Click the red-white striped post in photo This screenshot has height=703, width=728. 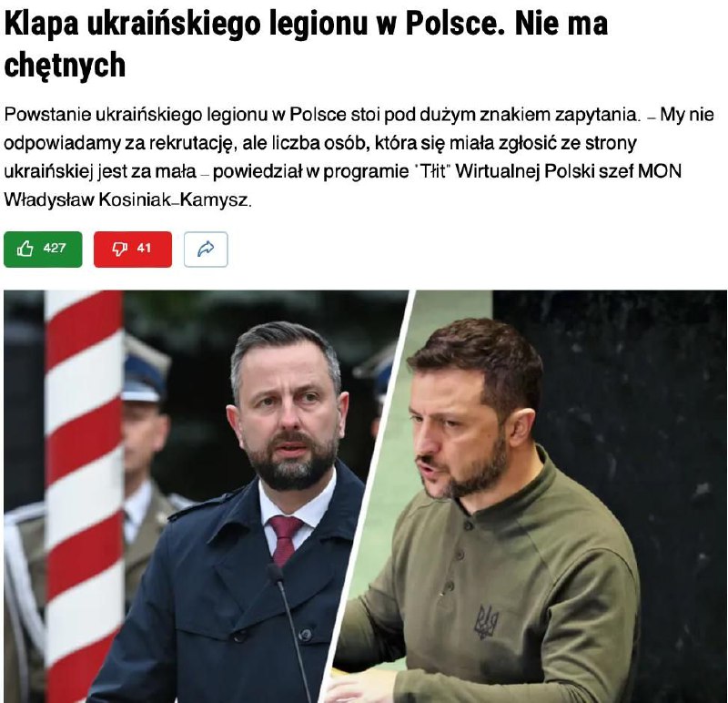85,496
